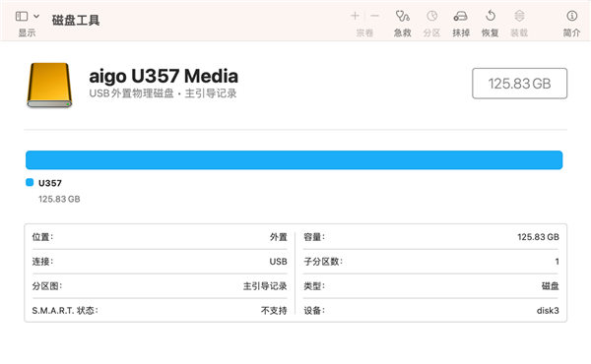Select the '位置:' row label
The width and height of the screenshot is (591, 364).
click(x=42, y=237)
